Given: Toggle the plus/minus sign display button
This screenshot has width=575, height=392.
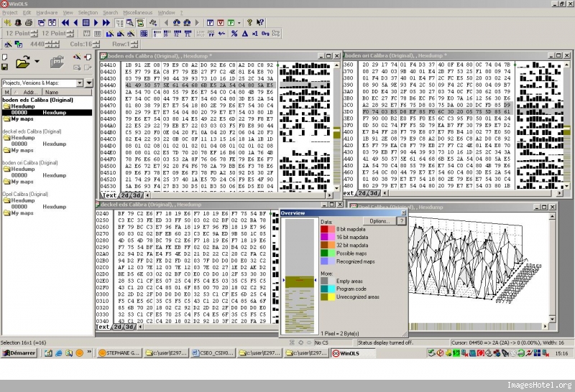Looking at the screenshot, I should 221,33.
